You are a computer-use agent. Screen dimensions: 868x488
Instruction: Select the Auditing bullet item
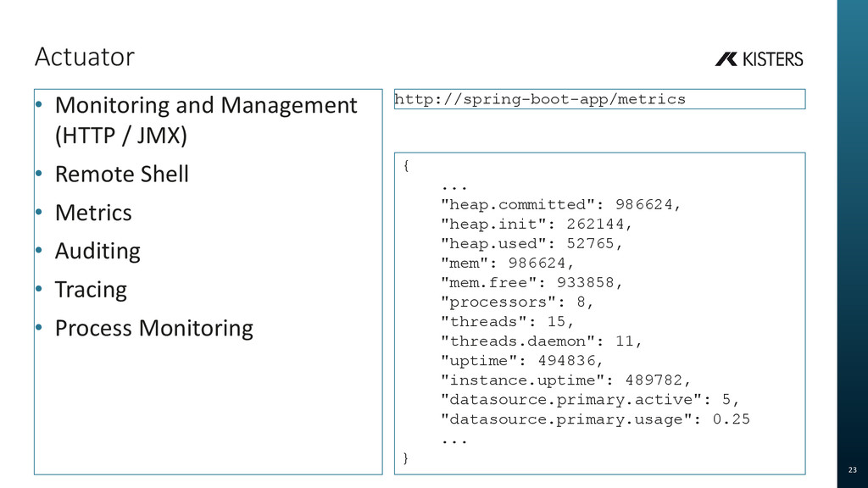(97, 251)
